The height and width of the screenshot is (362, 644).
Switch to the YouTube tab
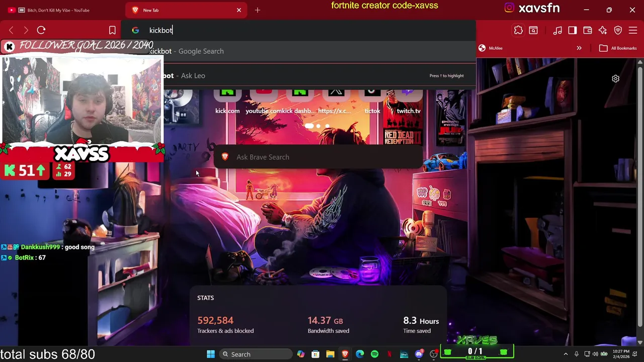point(60,10)
